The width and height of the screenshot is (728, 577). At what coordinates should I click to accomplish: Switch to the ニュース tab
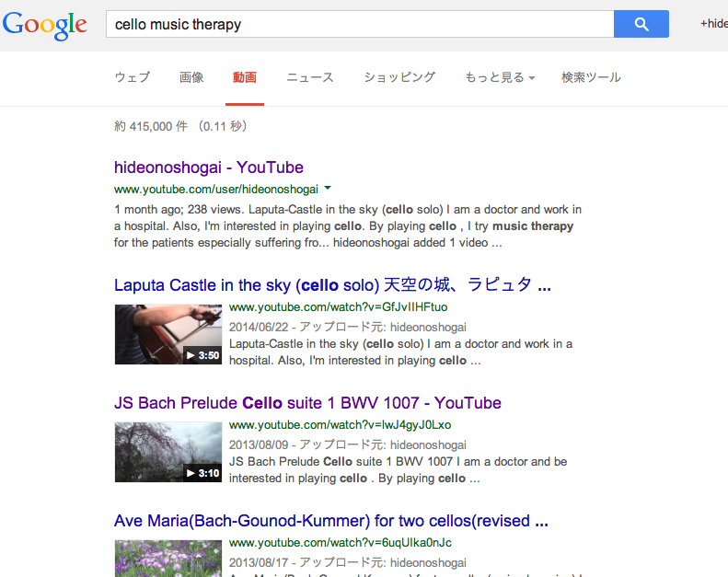pos(310,77)
